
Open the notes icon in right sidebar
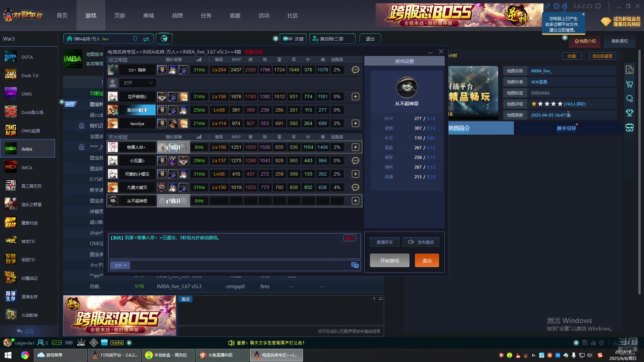[x=630, y=69]
